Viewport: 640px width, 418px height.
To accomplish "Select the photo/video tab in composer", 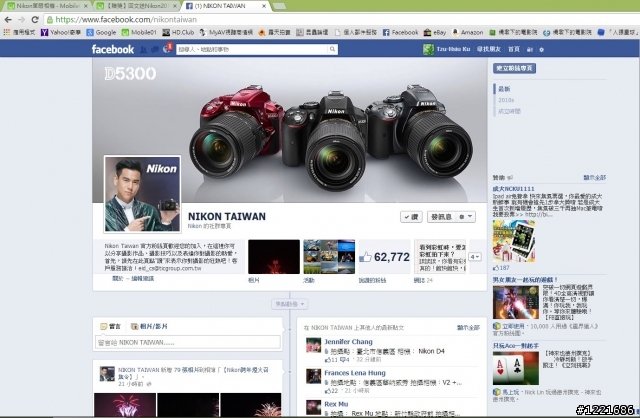I will pos(149,326).
